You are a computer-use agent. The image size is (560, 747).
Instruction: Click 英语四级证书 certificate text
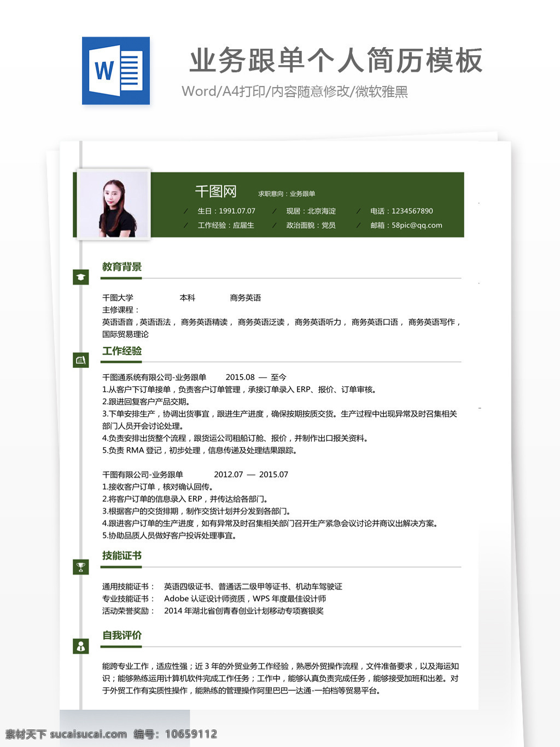click(187, 587)
